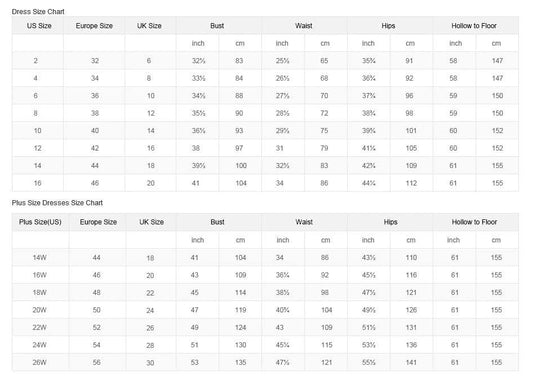The image size is (533, 384).
Task: Select the Hollow to Floor header in top table
Action: tap(474, 26)
